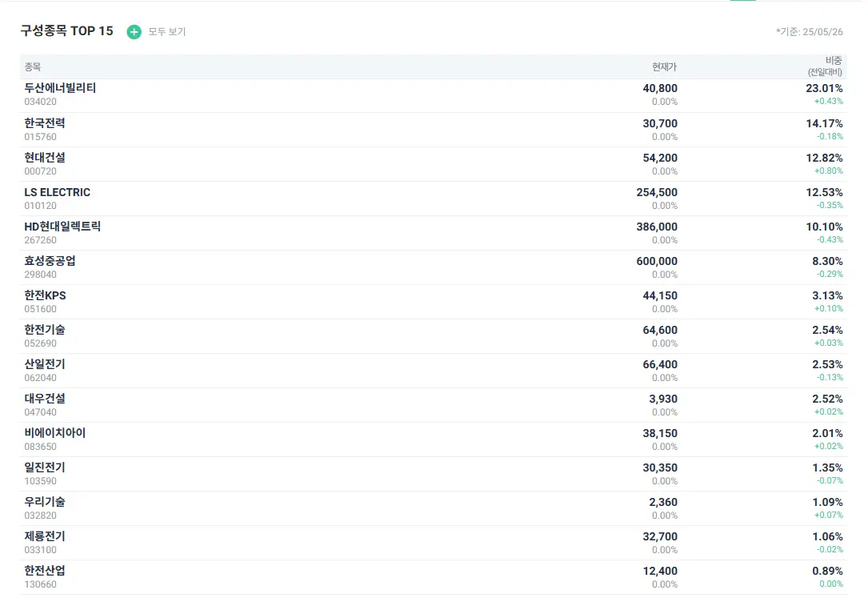Open 한전기술 stock entry
868x598 pixels.
click(44, 330)
